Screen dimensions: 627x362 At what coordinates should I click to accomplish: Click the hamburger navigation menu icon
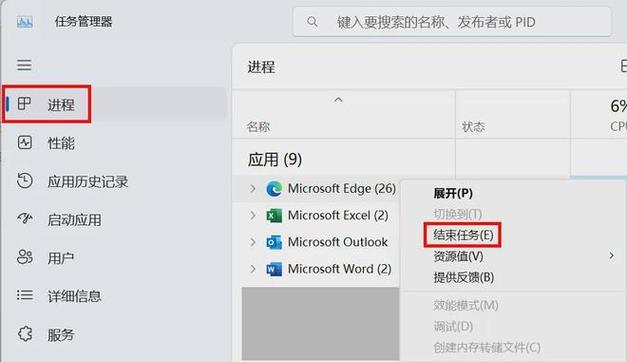tap(24, 65)
